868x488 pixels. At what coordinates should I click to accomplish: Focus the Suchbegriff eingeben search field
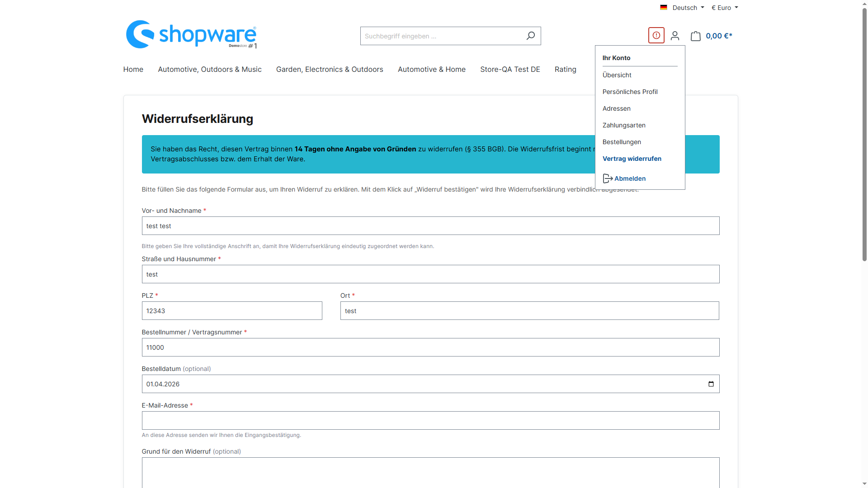441,36
